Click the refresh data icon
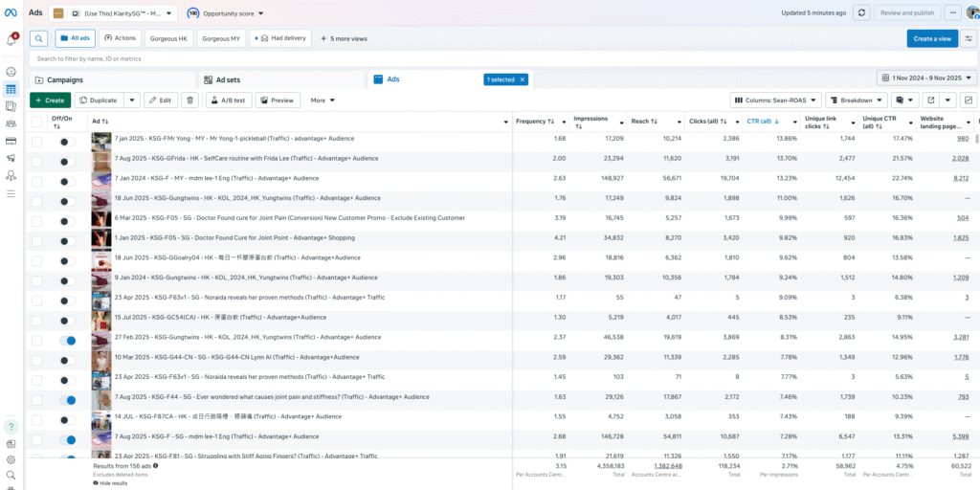 pyautogui.click(x=861, y=12)
